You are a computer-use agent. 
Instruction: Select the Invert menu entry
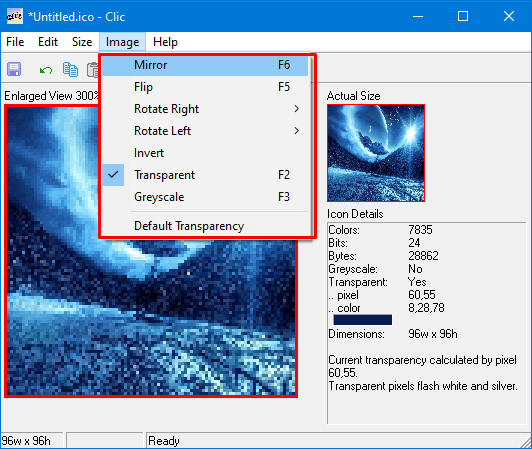click(205, 153)
